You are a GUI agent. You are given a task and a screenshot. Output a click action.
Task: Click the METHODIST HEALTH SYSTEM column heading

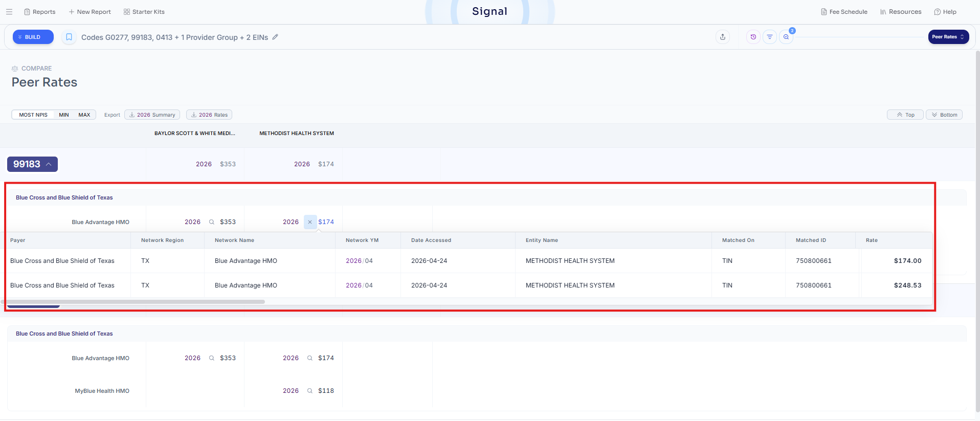[x=297, y=134]
